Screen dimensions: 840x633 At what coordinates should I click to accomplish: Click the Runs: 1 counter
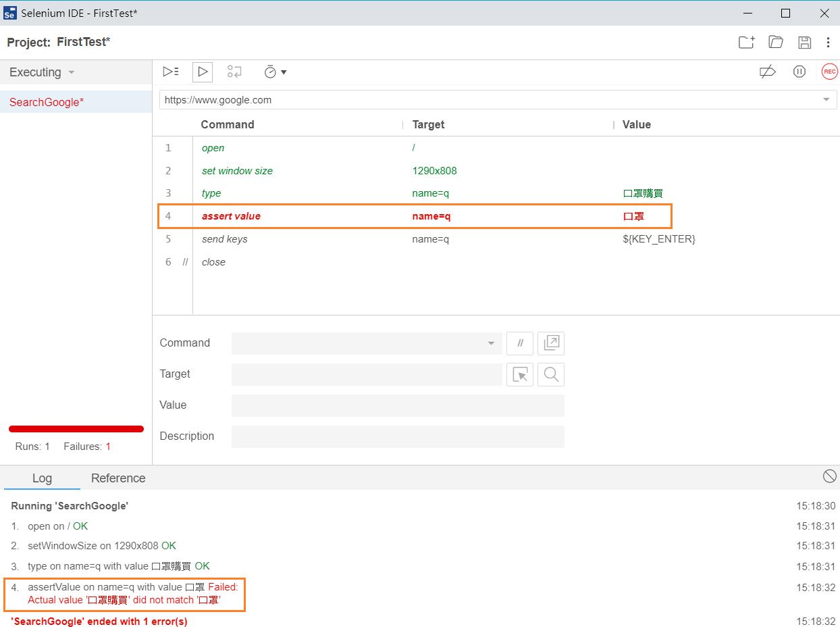coord(32,447)
